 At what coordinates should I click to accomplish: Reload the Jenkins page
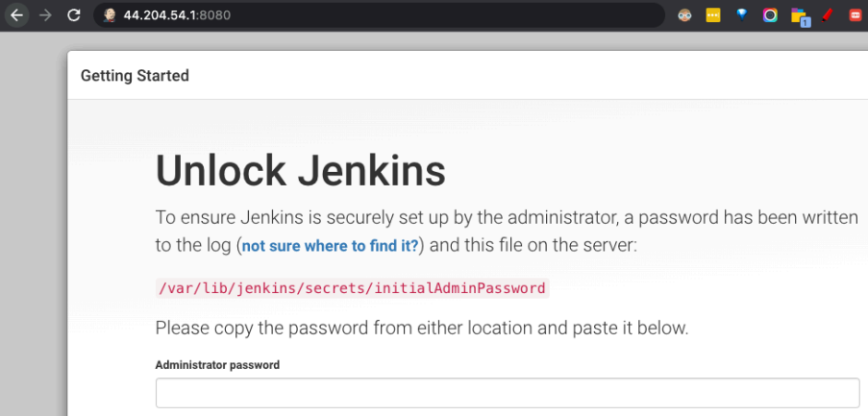74,15
